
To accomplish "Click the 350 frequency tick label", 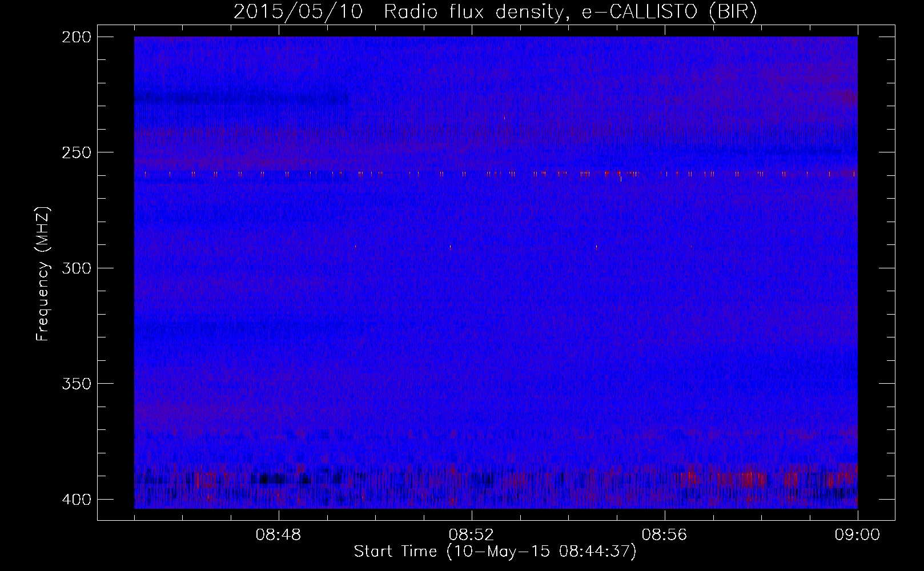I will pos(76,383).
